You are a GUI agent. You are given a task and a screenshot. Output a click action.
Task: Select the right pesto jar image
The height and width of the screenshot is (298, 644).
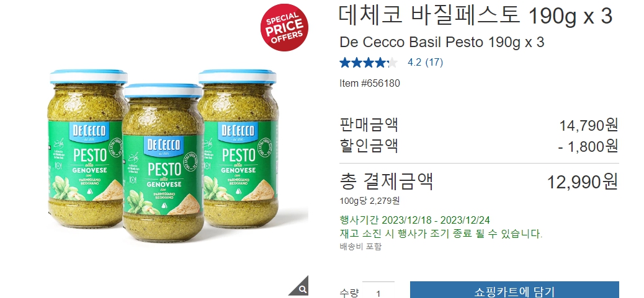click(x=239, y=147)
